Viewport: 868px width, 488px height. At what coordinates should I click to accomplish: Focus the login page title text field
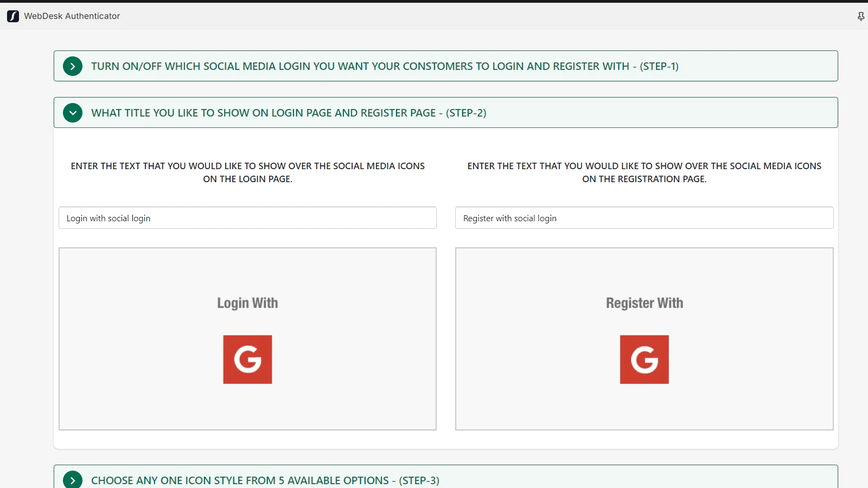[x=247, y=218]
